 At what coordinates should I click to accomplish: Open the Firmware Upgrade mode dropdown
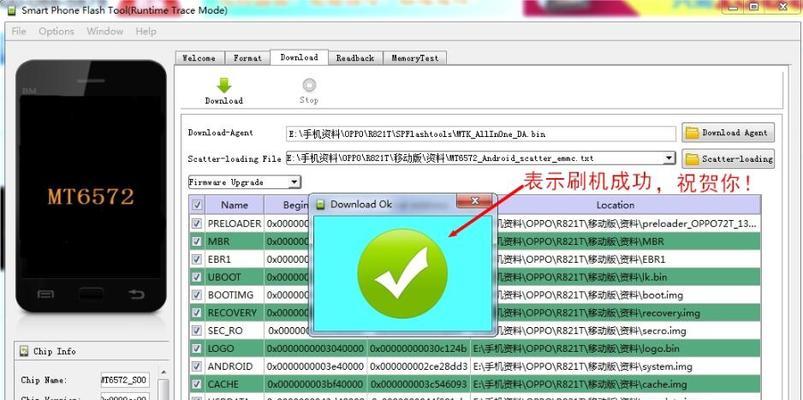click(244, 182)
